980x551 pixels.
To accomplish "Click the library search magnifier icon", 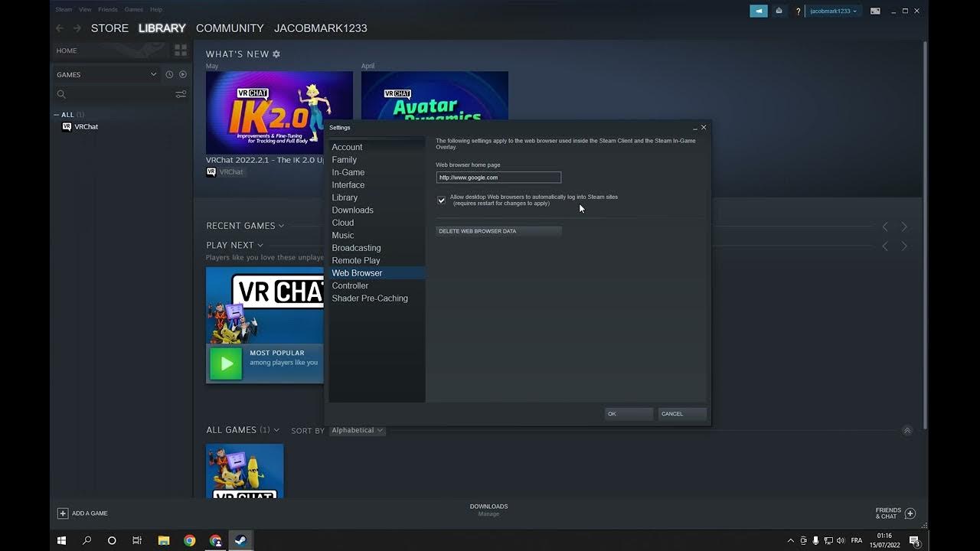I will pos(61,94).
